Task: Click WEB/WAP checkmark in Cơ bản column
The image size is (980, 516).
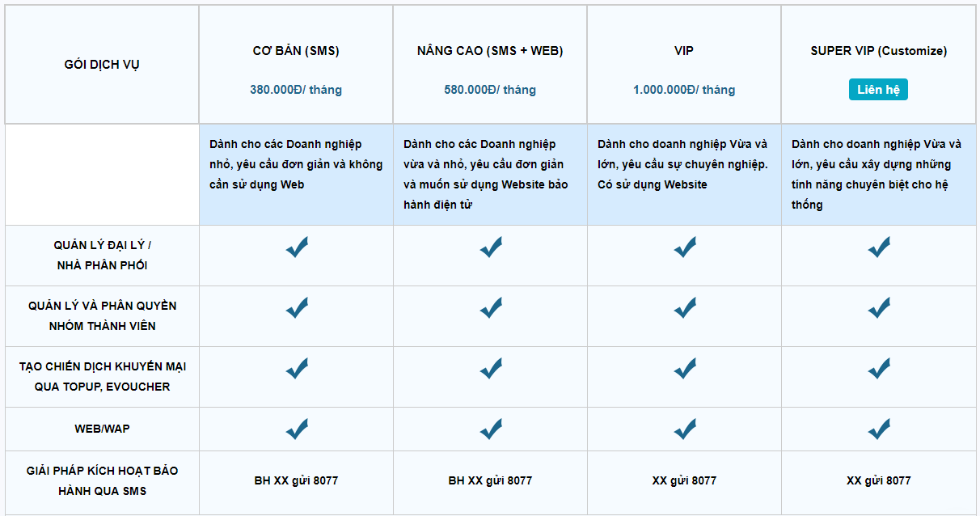Action: [x=297, y=429]
